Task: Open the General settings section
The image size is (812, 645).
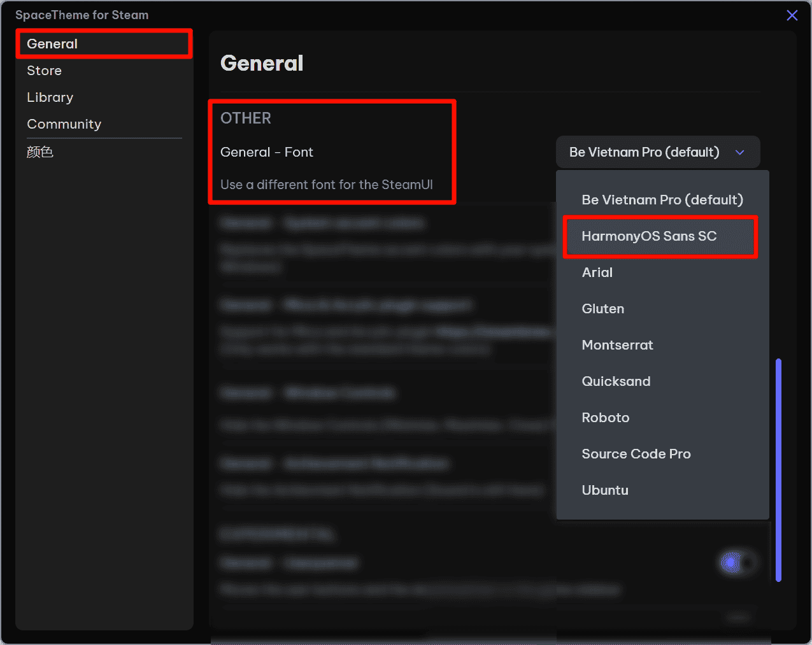Action: [x=52, y=44]
